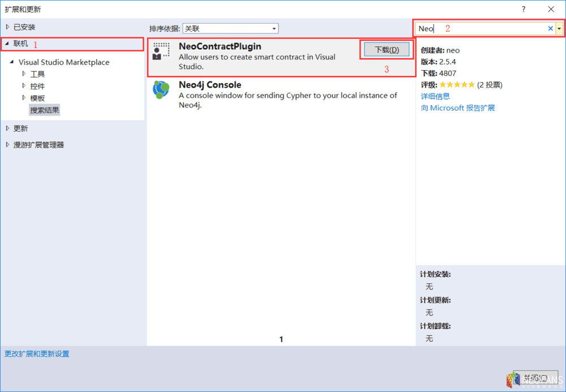Select the 工具 tree item
This screenshot has height=392, width=566.
[37, 74]
